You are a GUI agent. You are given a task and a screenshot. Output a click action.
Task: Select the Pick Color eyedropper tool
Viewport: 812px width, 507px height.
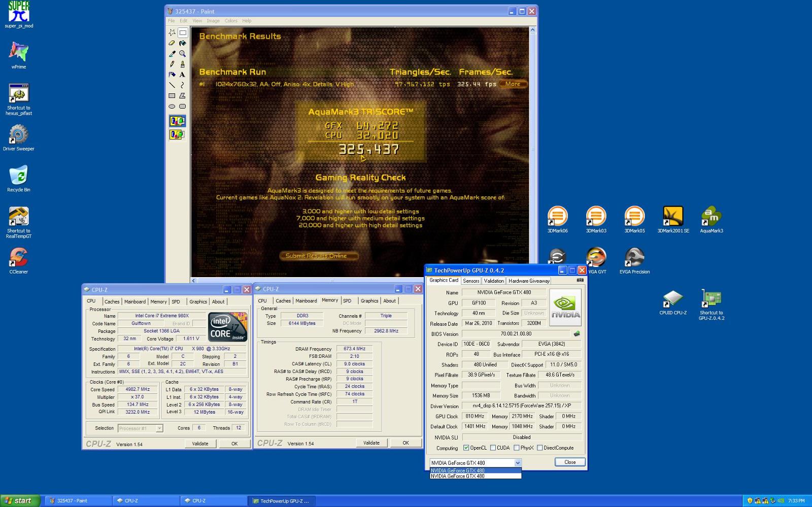pyautogui.click(x=172, y=54)
